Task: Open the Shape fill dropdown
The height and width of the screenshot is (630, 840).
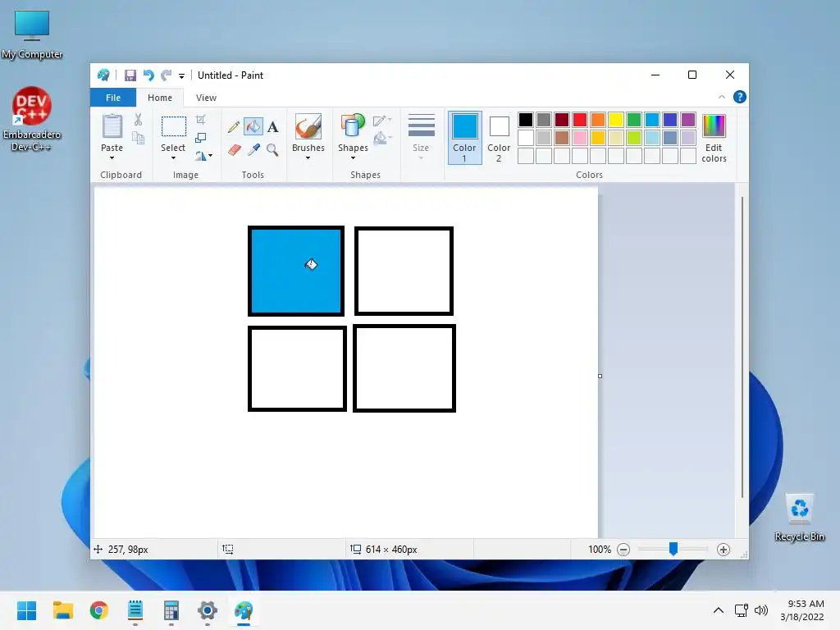Action: (x=382, y=139)
